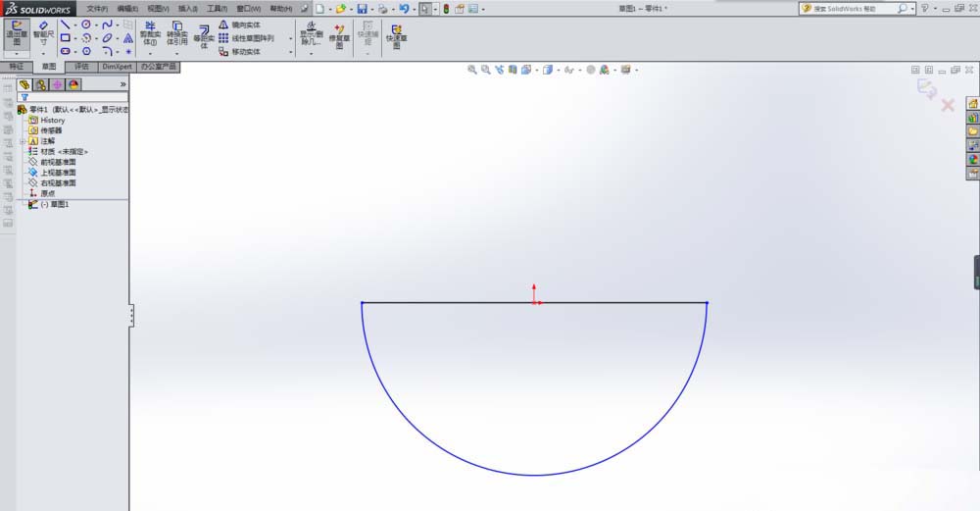980x511 pixels.
Task: Expand the 注解 Annotations tree node
Action: click(x=24, y=141)
